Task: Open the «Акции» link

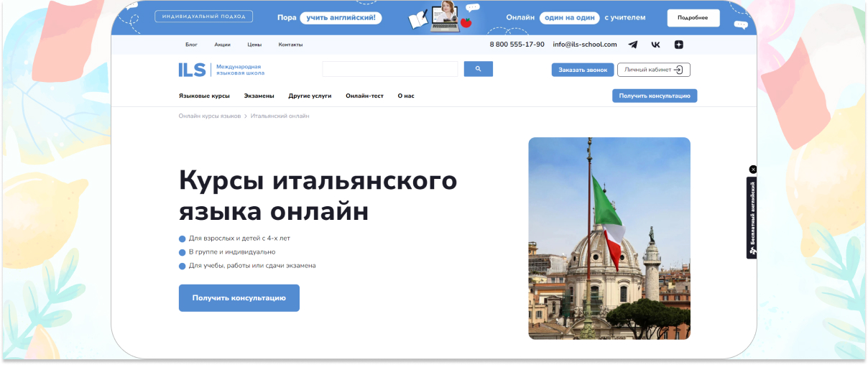Action: tap(222, 45)
